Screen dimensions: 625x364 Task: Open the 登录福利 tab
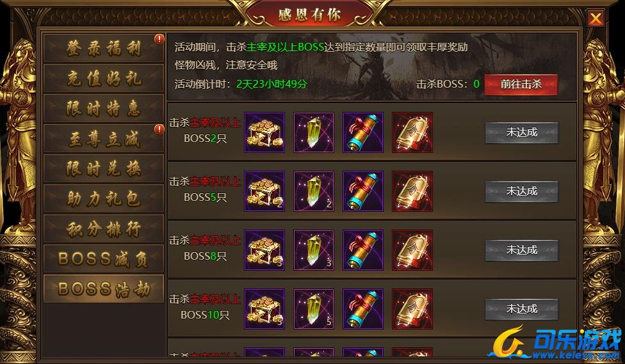tap(104, 48)
